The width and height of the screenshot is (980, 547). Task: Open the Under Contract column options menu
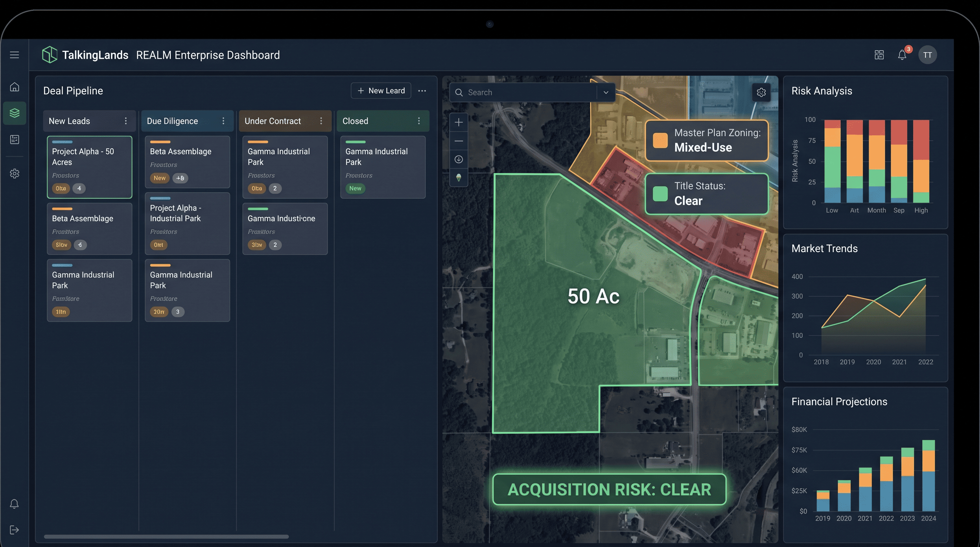[321, 121]
